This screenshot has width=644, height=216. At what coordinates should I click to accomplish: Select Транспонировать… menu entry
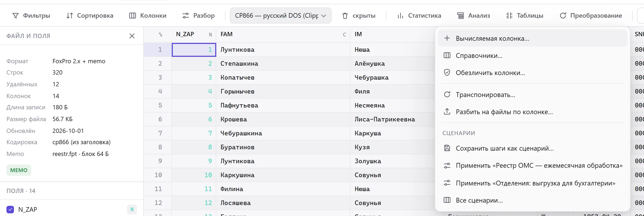tap(532, 95)
